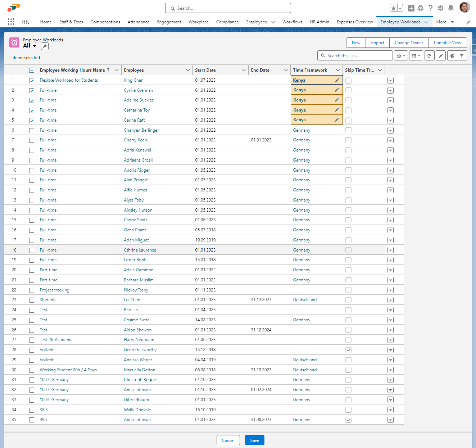The image size is (476, 448).
Task: Expand the list view controls gear dropdown
Action: (401, 56)
